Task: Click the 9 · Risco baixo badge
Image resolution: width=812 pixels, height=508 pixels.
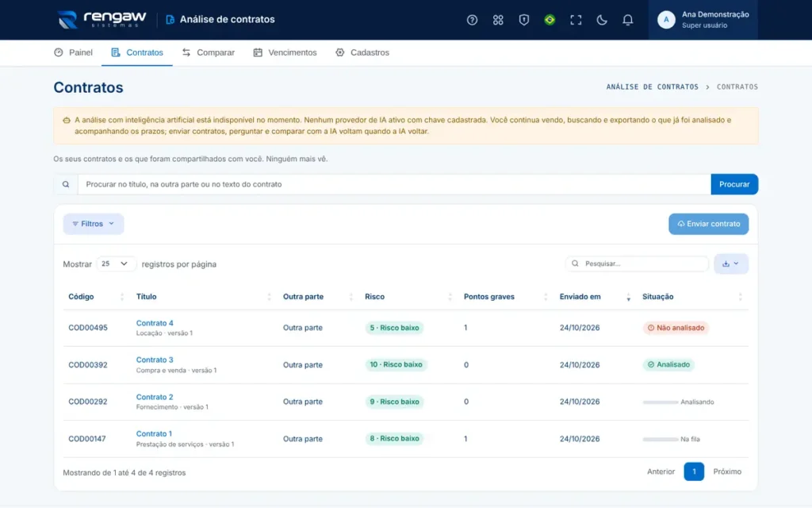Action: 395,402
